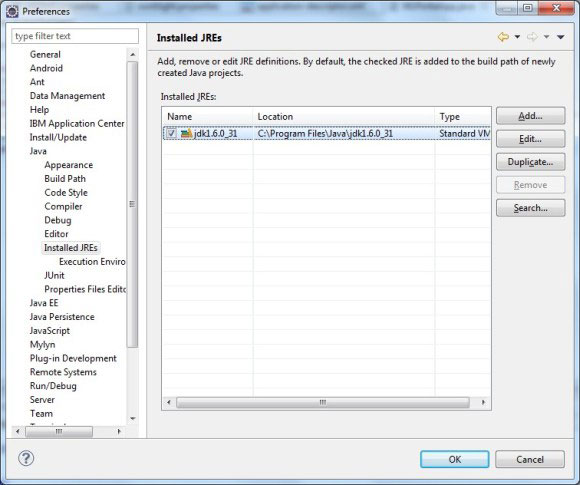Click the Duplicate... button

click(x=530, y=162)
